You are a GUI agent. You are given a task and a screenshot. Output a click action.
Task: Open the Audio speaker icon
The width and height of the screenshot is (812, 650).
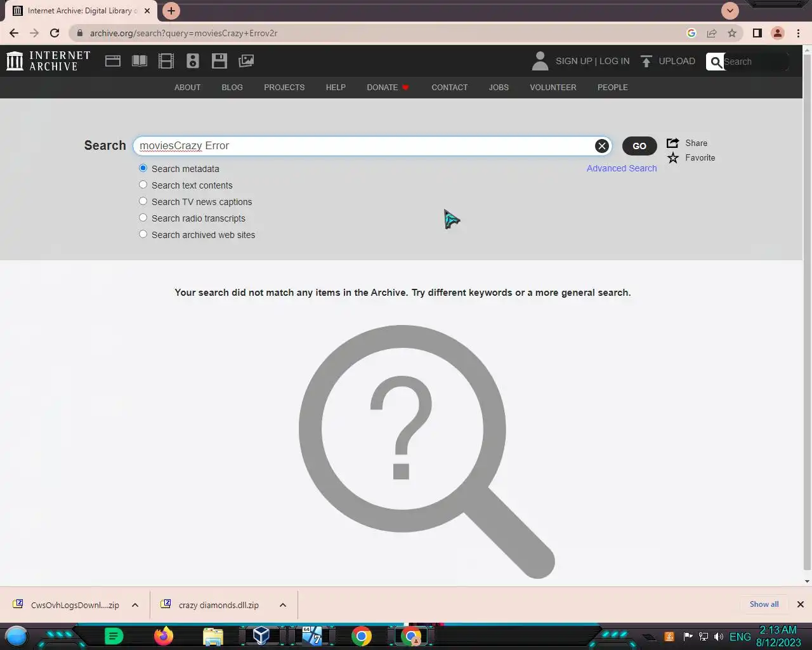[193, 61]
